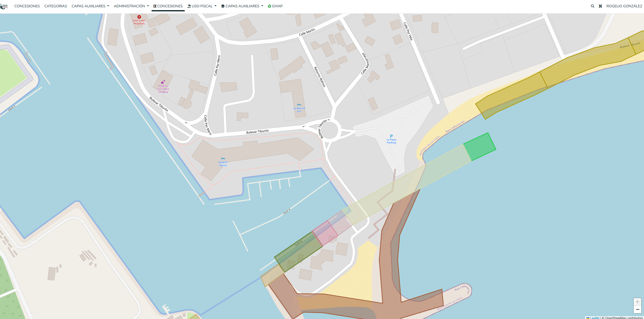This screenshot has height=319, width=644.
Task: Click Saint Luke's Hospitals marker
Action: pyautogui.click(x=139, y=17)
